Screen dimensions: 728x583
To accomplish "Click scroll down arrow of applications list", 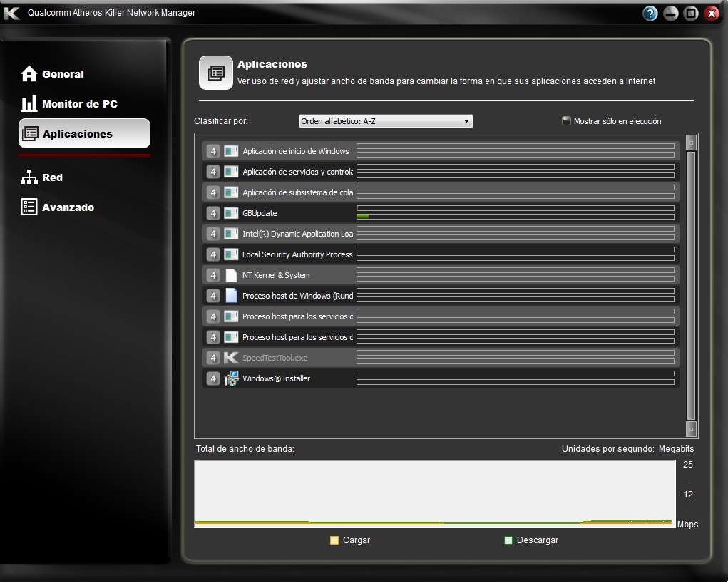I will click(691, 429).
